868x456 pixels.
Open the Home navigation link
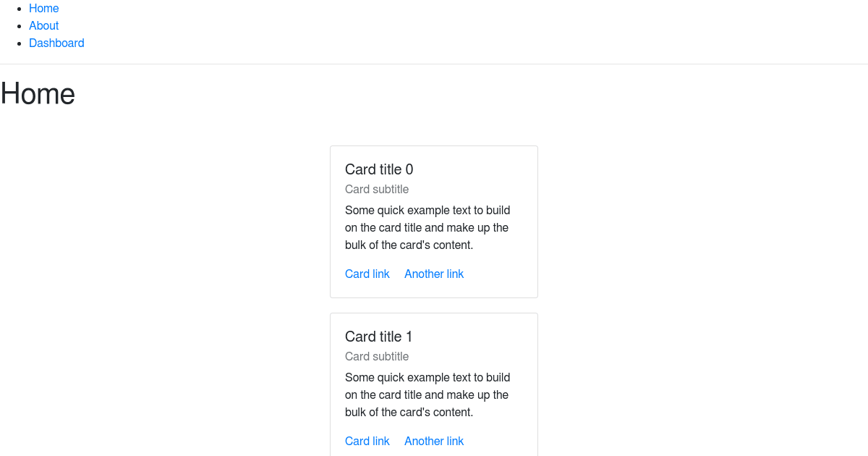point(43,8)
